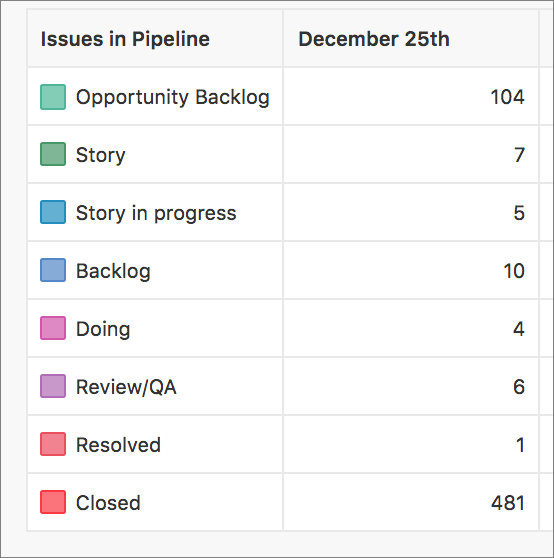The image size is (554, 558).
Task: Select the Closed pipeline label
Action: pos(108,503)
